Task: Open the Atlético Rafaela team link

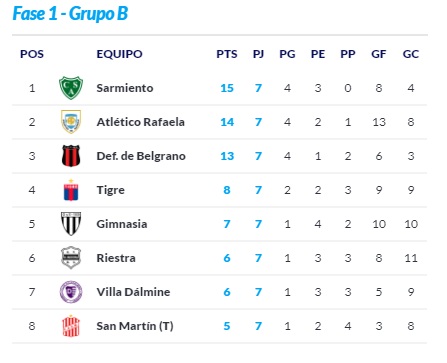Action: coord(141,122)
